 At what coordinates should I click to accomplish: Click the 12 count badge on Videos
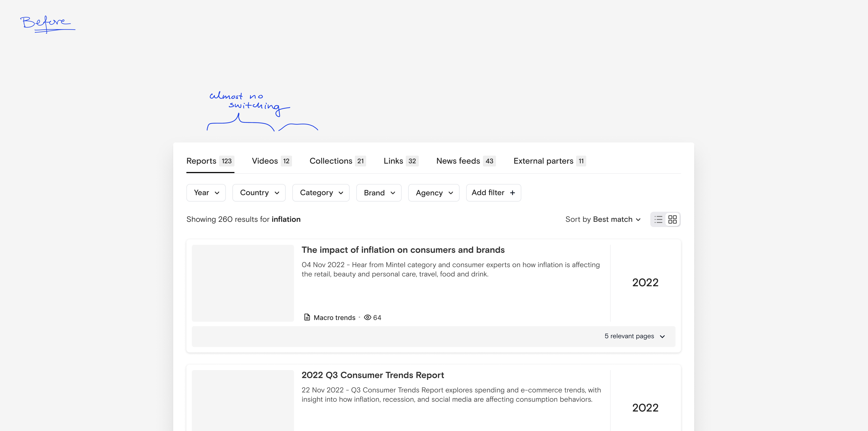pos(286,161)
